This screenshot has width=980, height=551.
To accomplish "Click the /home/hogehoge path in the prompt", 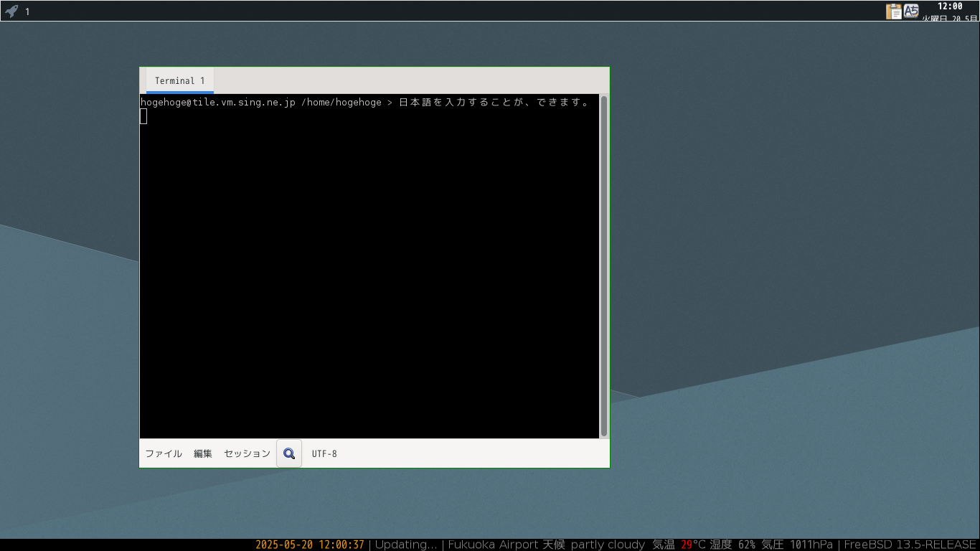I will (x=341, y=103).
